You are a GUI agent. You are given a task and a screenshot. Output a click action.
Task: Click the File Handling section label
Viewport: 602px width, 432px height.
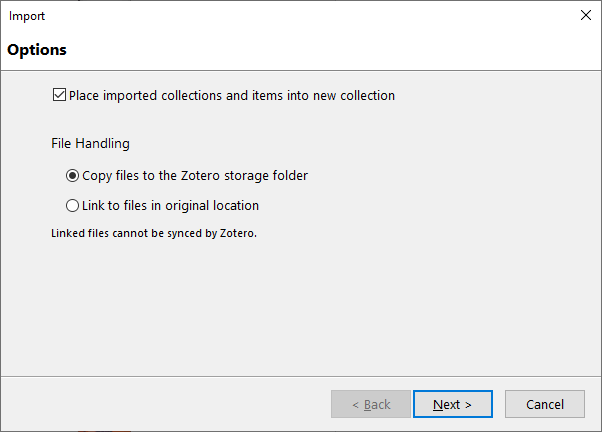[x=90, y=144]
